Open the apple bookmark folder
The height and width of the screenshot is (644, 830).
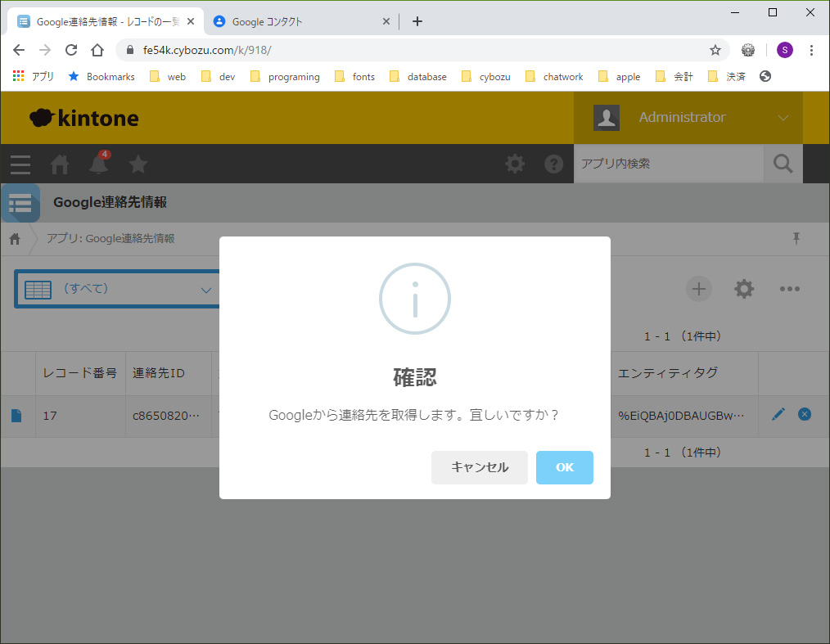(620, 76)
